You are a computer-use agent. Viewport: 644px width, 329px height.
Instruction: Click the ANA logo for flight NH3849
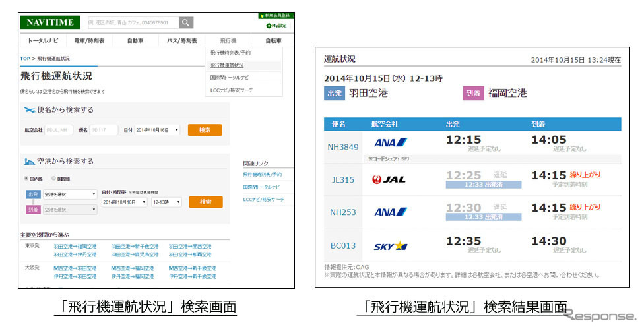point(391,142)
